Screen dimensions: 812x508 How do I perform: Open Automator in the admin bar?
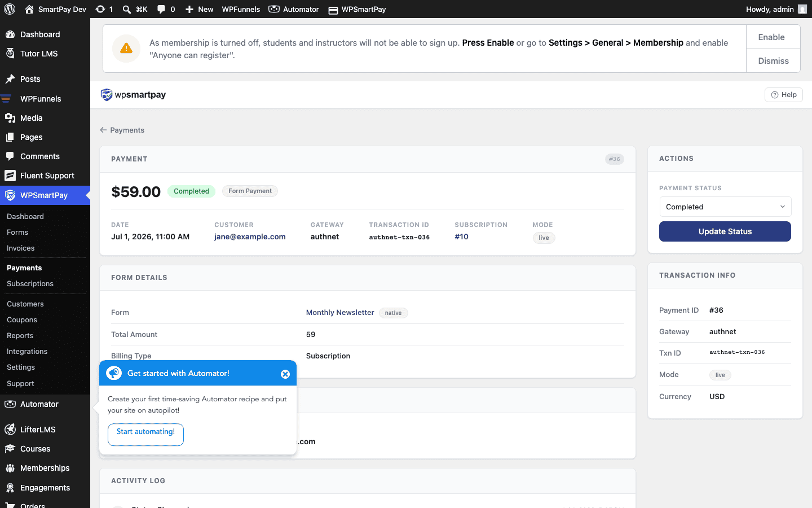(294, 9)
